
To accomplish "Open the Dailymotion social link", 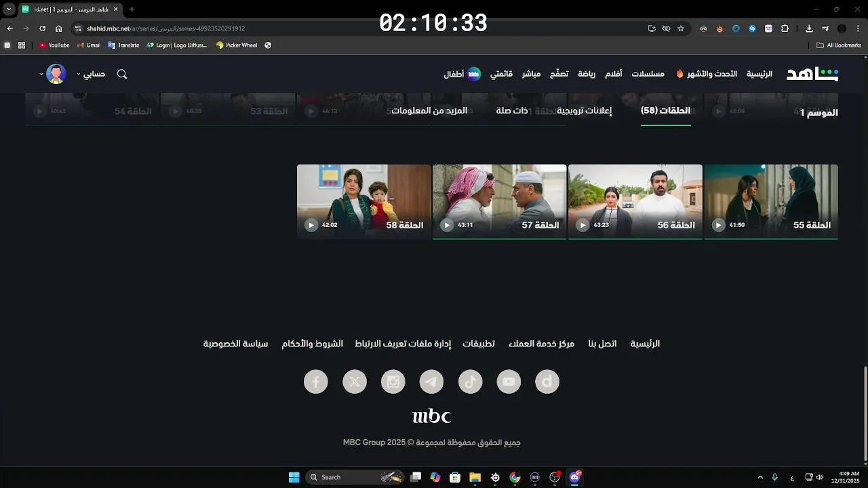I will point(547,382).
